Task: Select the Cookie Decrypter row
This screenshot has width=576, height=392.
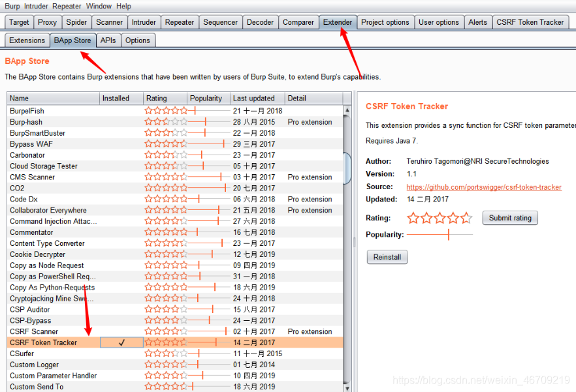Action: [x=175, y=254]
